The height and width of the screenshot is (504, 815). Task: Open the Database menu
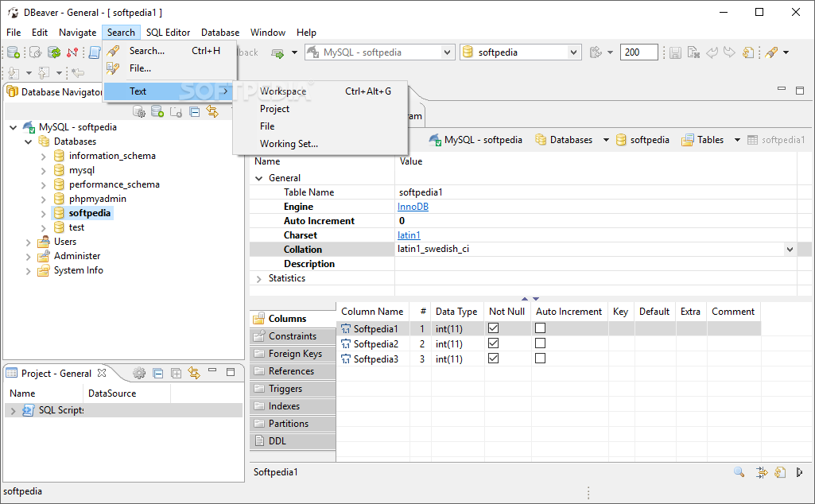click(220, 33)
